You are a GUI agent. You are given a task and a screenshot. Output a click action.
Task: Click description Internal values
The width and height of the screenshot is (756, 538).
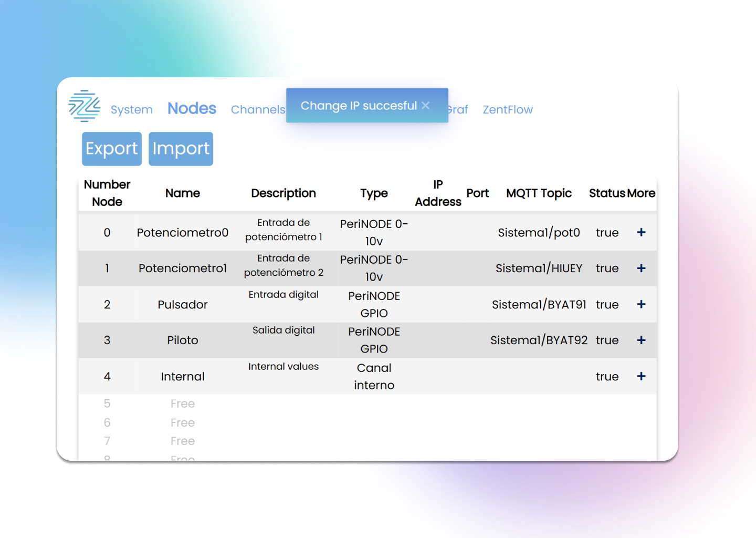[283, 367]
